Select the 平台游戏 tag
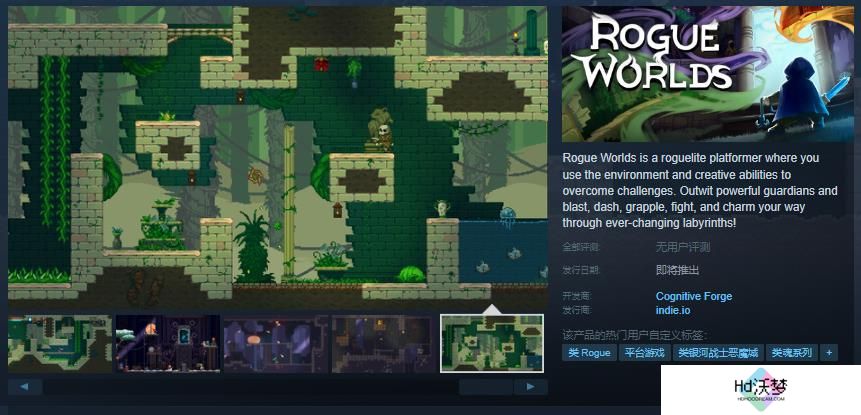 pyautogui.click(x=645, y=352)
